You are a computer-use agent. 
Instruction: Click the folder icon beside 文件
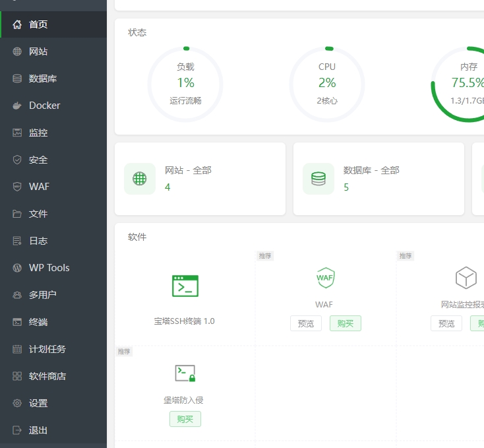[x=17, y=214]
